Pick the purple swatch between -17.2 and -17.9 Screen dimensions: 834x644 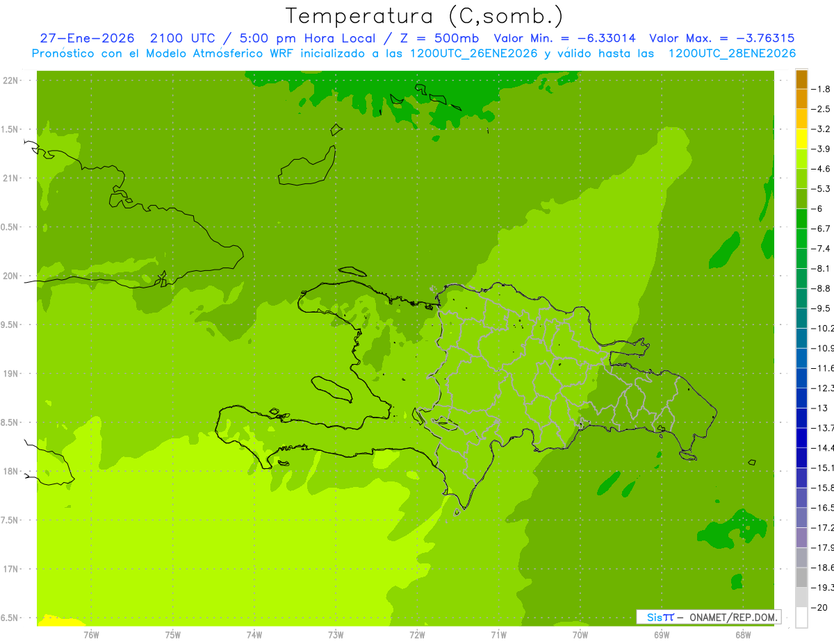click(802, 538)
